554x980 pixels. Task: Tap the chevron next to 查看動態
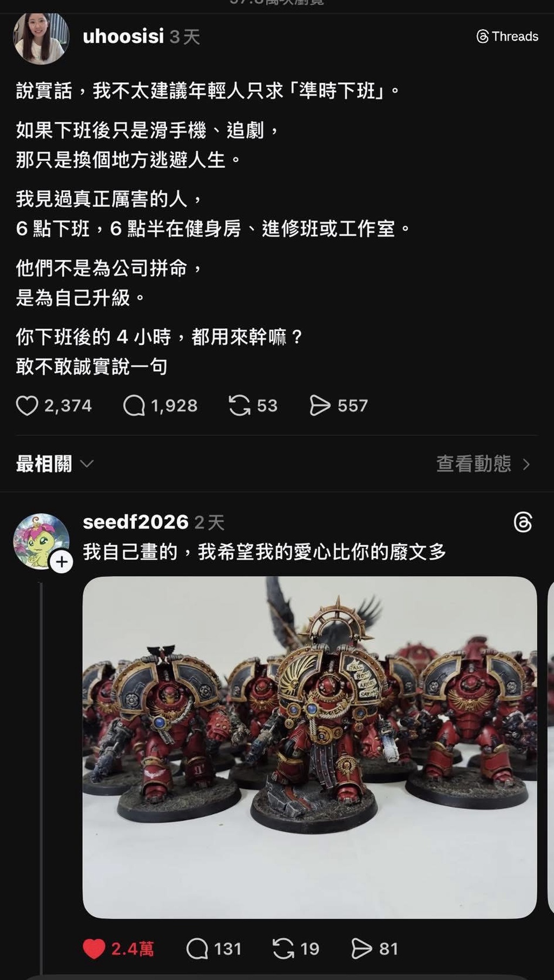tap(526, 465)
